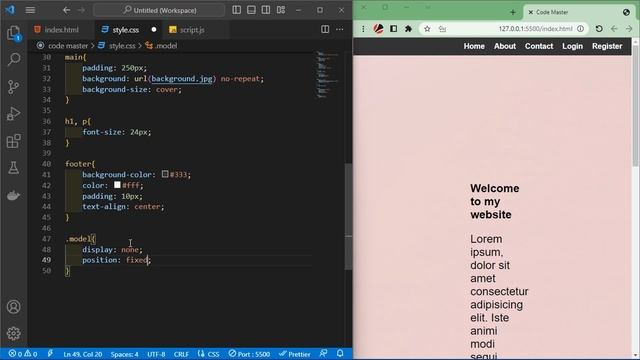Click the Port : 5500 Live Server status
Image resolution: width=640 pixels, height=360 pixels.
[249, 354]
